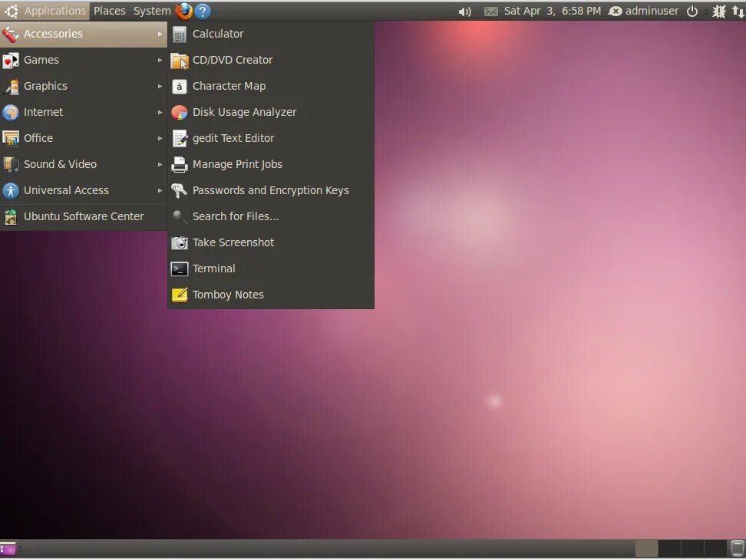This screenshot has width=746, height=560.
Task: Click the "Sound & Video" label
Action: [x=60, y=164]
